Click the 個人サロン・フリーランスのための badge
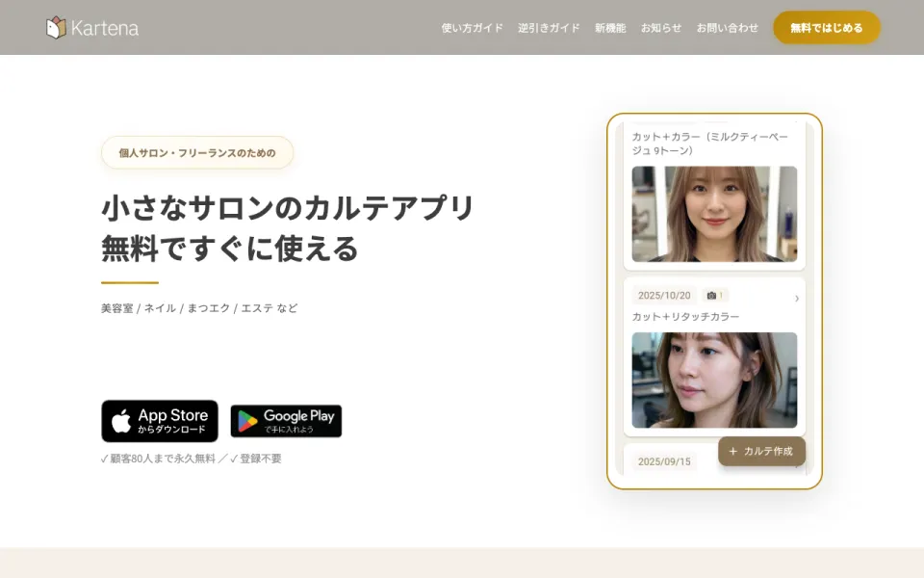This screenshot has height=578, width=924. pyautogui.click(x=197, y=153)
